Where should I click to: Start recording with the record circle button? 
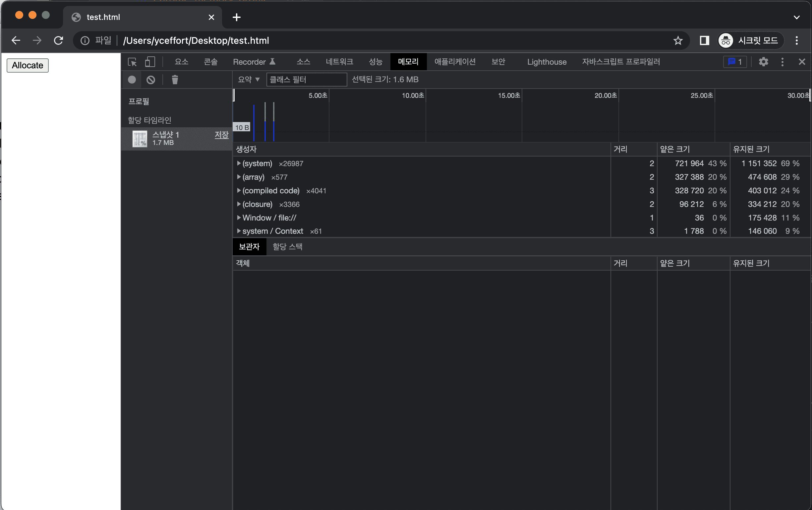132,80
